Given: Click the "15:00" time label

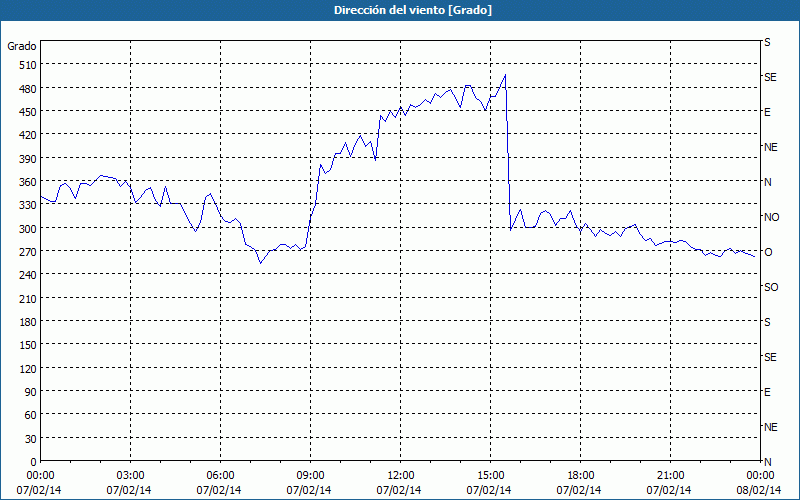Looking at the screenshot, I should 490,476.
